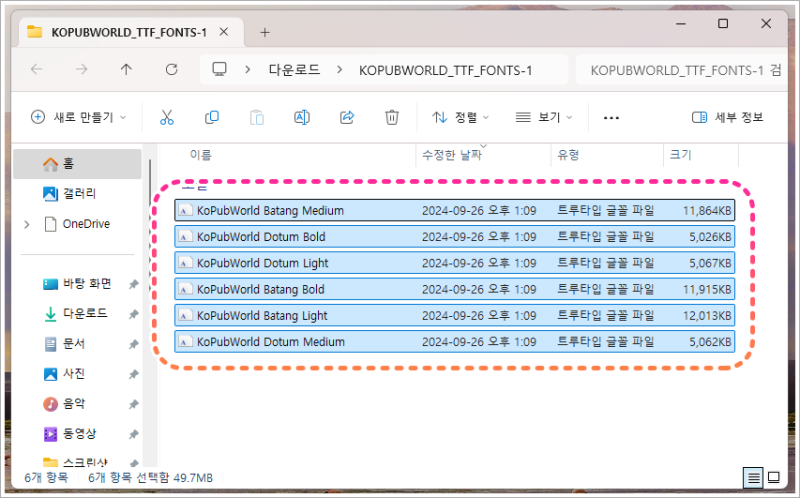This screenshot has width=800, height=498.
Task: Sort by the 크기 column header
Action: coord(680,155)
